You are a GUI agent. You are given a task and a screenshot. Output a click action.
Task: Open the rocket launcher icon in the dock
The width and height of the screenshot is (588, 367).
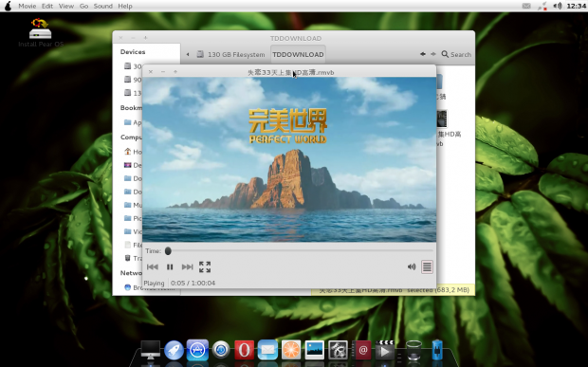(x=174, y=351)
